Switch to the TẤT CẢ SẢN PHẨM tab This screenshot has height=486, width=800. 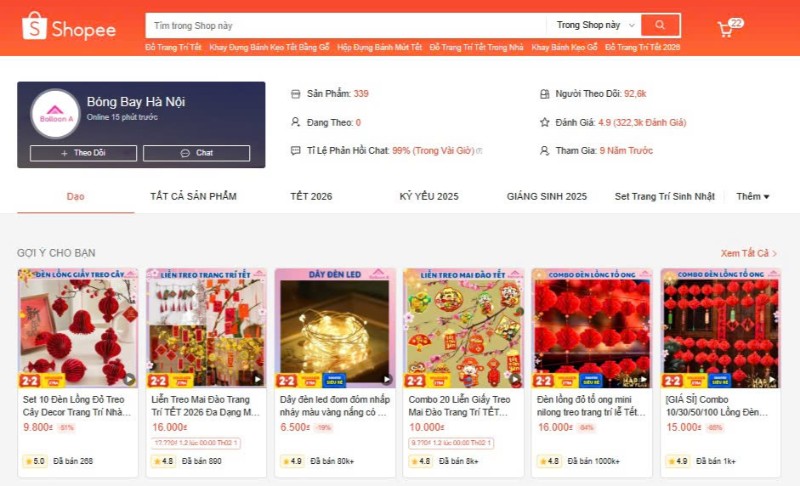193,196
